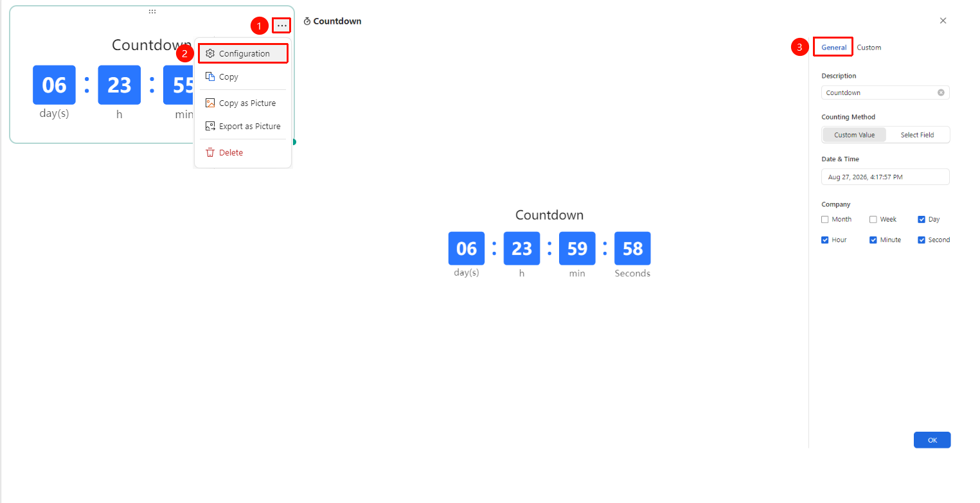This screenshot has width=980, height=503.
Task: Select the Select Field counting method
Action: click(917, 135)
